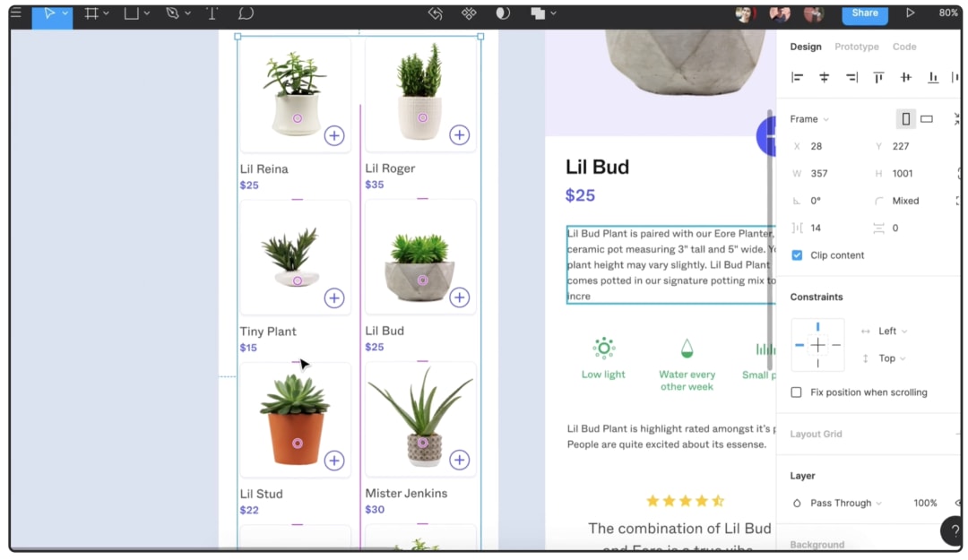Align selection to right

(852, 77)
